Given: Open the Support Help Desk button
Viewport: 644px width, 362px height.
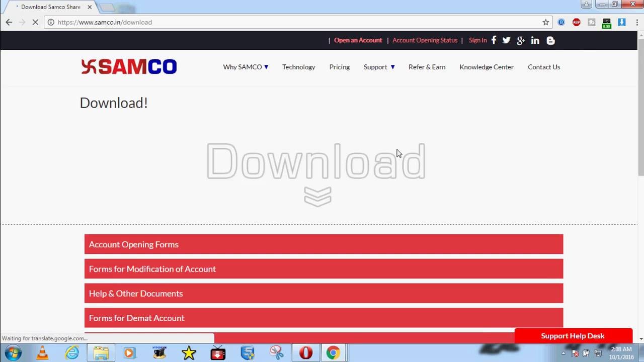Looking at the screenshot, I should coord(573,336).
